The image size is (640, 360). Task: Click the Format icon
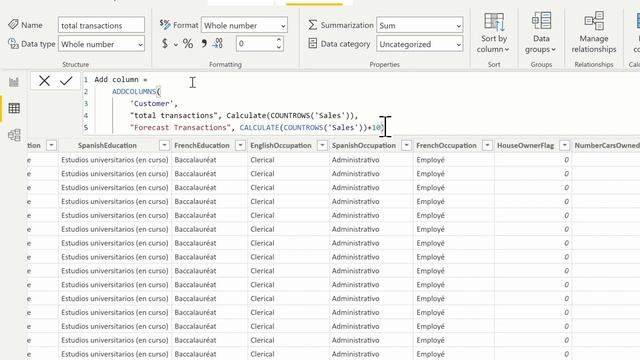[165, 24]
